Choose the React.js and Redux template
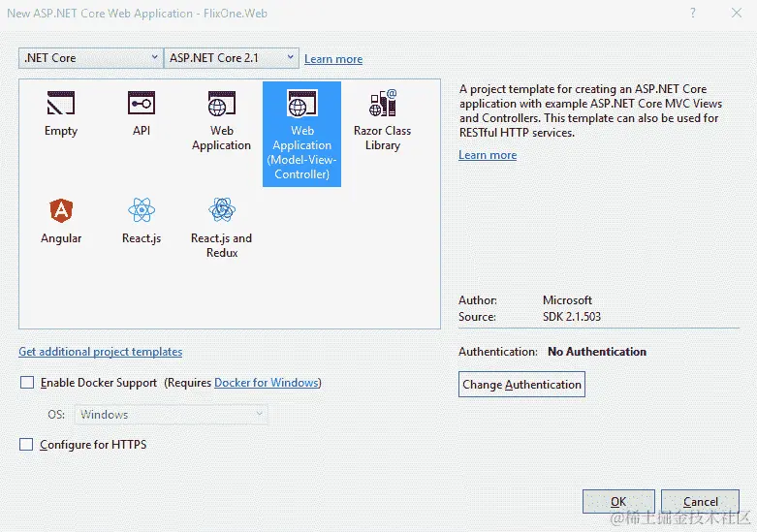The height and width of the screenshot is (532, 757). click(222, 228)
